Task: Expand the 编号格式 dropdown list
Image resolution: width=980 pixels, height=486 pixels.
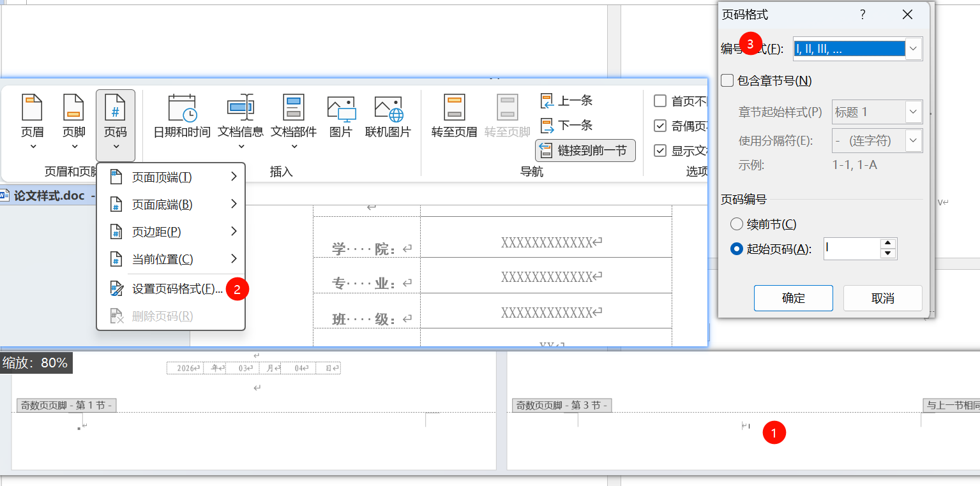Action: click(x=914, y=48)
